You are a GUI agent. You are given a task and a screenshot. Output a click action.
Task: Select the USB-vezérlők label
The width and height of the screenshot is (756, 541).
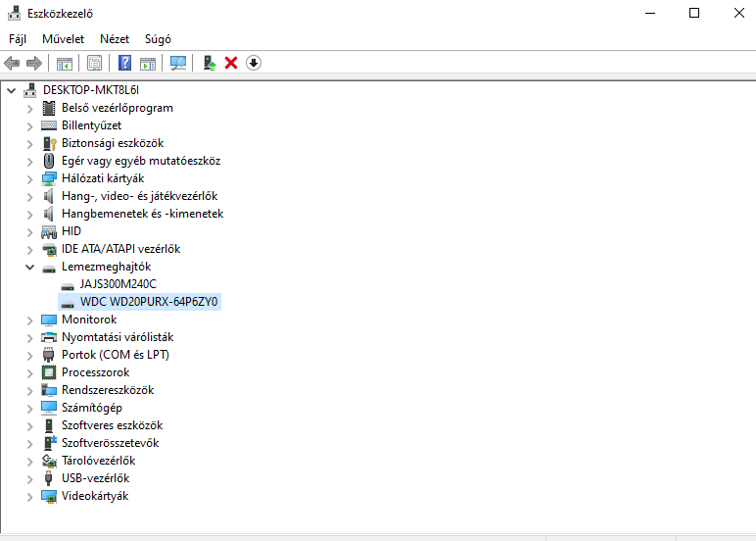(x=95, y=478)
